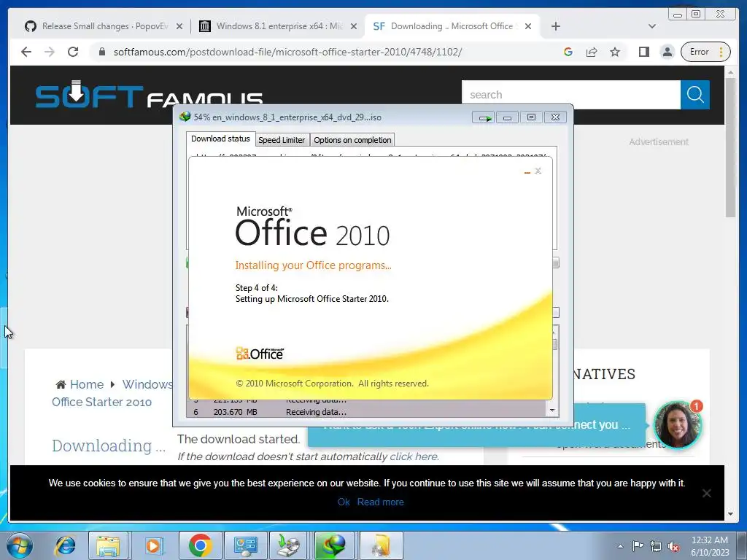Click the page vertical scrollbar thumb
The image size is (747, 560).
[x=731, y=147]
